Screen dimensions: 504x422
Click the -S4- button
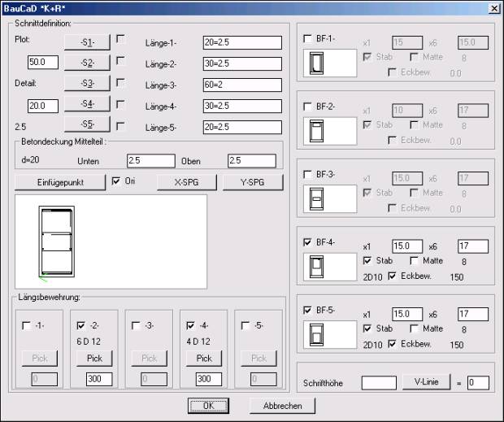click(x=87, y=104)
